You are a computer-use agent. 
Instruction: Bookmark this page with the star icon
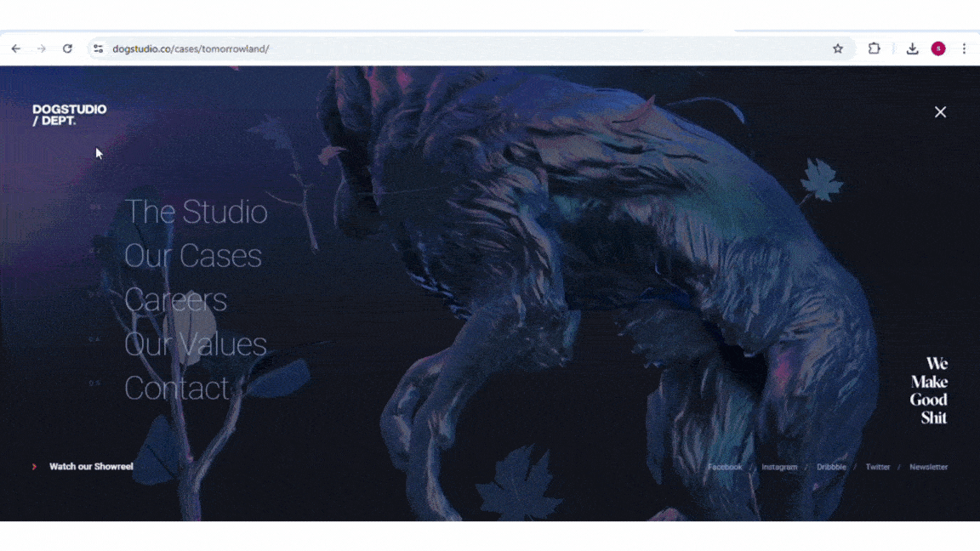838,48
